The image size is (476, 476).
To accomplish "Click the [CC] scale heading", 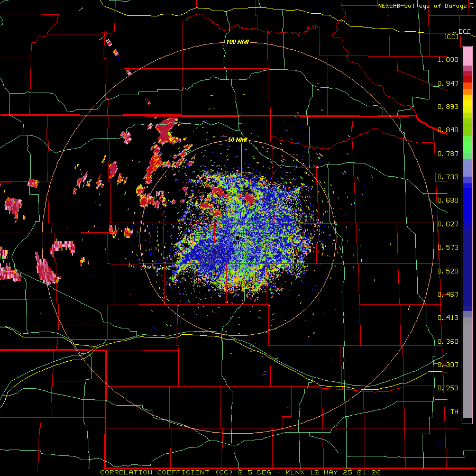I will [452, 36].
